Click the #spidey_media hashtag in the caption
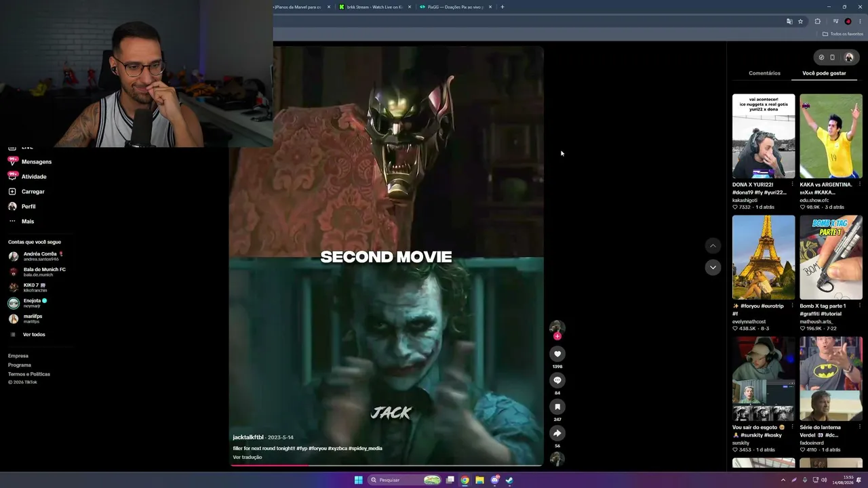 point(366,448)
